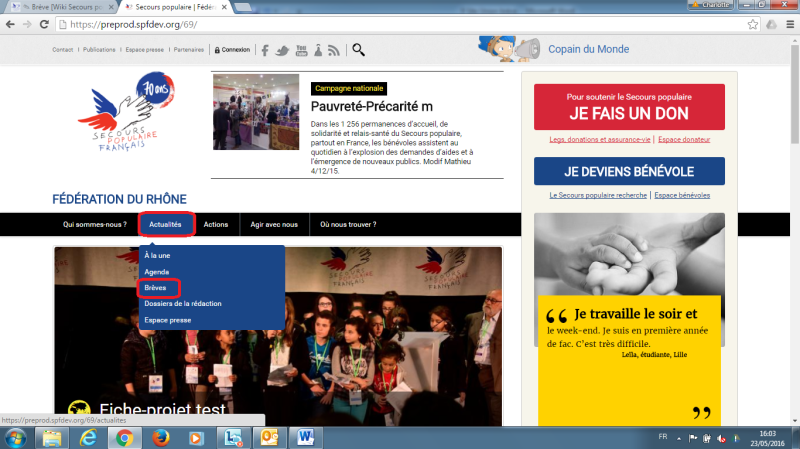
Task: Open the RSS feed icon
Action: click(x=334, y=49)
